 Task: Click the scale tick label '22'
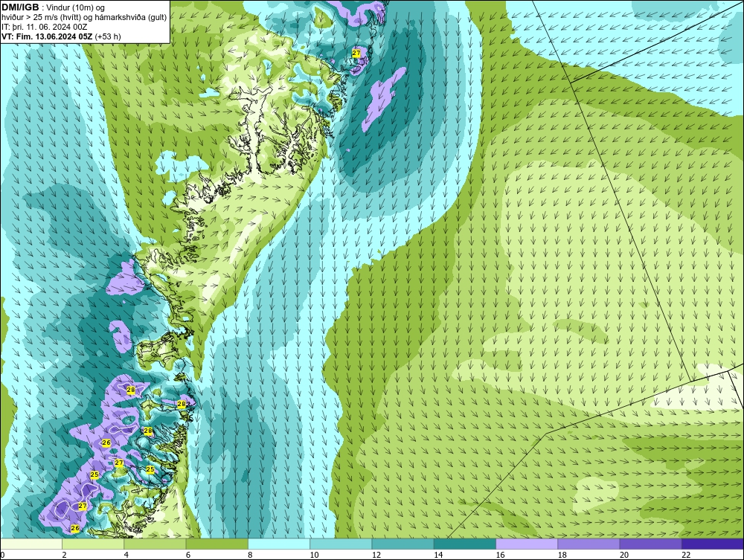[686, 556]
